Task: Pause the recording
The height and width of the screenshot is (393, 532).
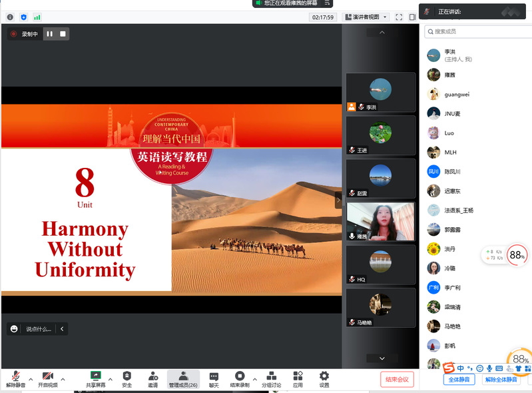Action: [49, 34]
